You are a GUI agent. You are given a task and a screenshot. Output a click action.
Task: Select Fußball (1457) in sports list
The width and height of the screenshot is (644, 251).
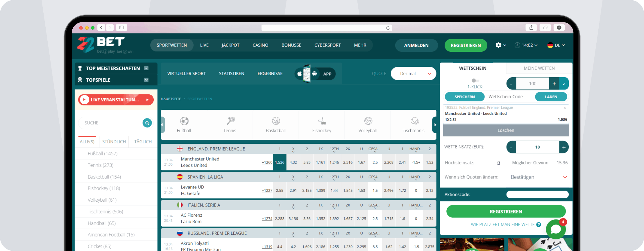tap(103, 153)
